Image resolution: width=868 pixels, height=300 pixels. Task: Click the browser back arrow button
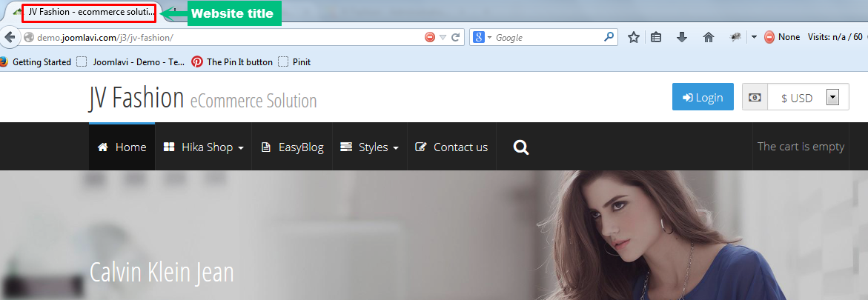(8, 37)
